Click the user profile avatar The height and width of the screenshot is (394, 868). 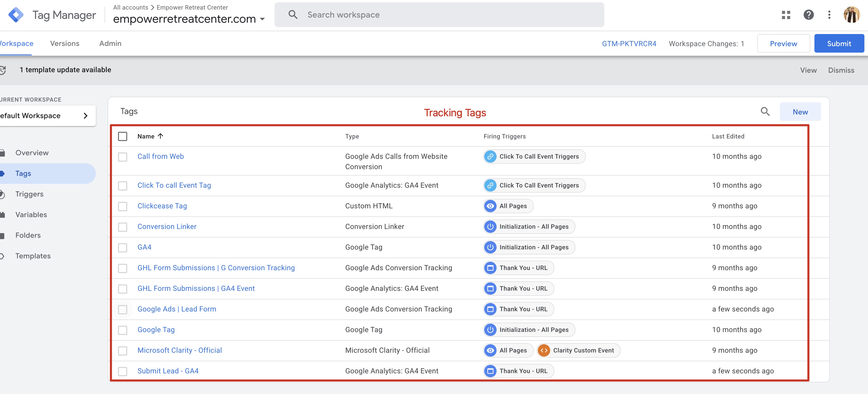coord(852,15)
